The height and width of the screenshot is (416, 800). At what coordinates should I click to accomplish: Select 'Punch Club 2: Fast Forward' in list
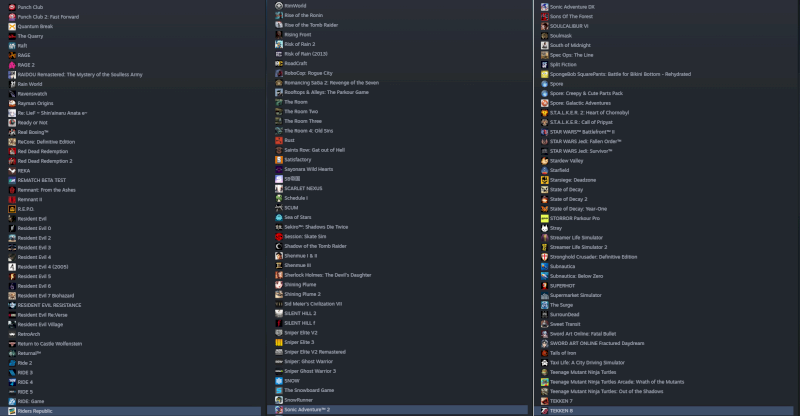(x=48, y=17)
